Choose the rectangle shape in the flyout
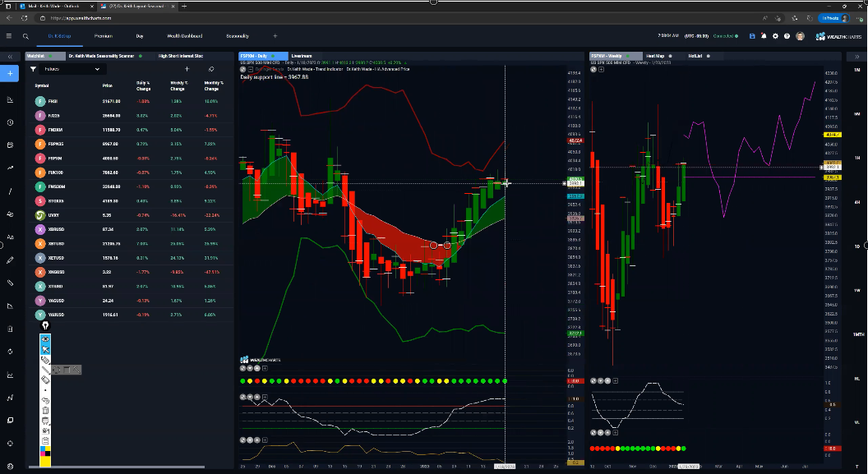This screenshot has height=474, width=868. (67, 370)
